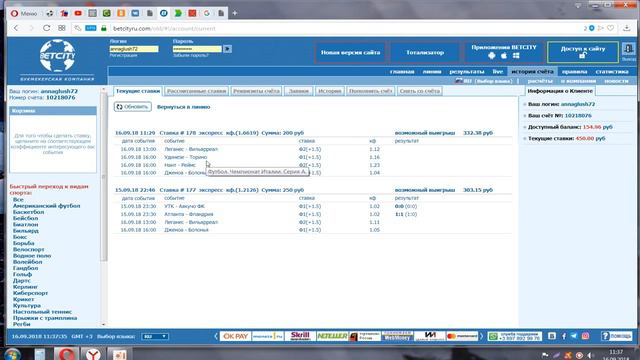Open статистика in the main menu

pyautogui.click(x=612, y=71)
